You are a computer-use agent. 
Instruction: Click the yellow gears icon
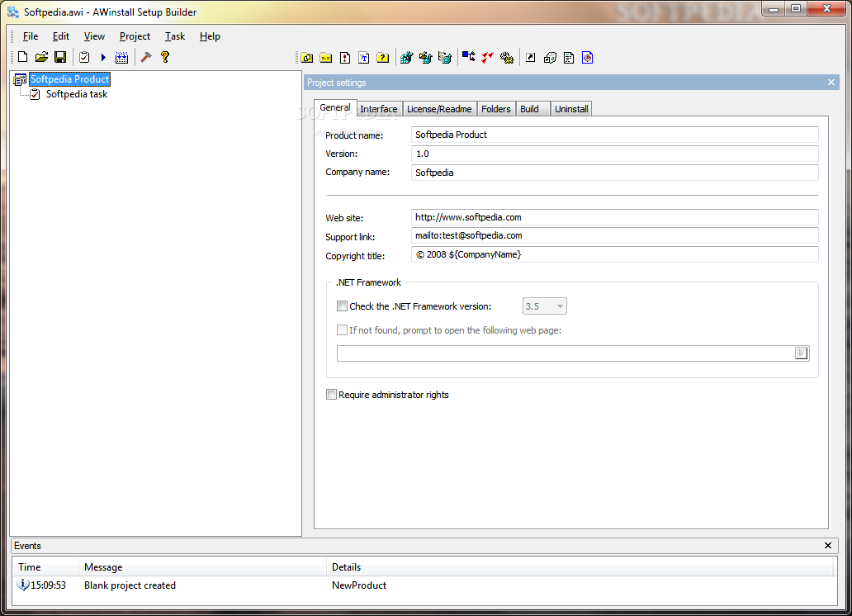[507, 58]
